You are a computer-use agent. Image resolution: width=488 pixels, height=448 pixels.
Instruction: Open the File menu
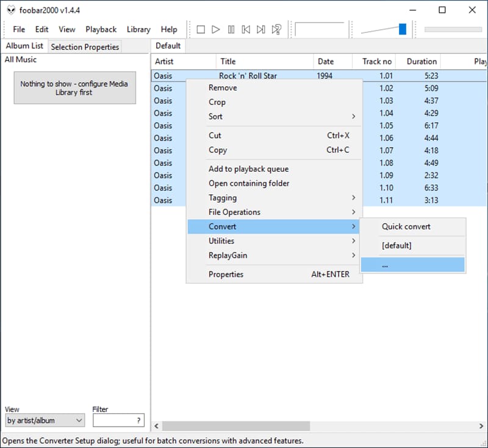(19, 29)
